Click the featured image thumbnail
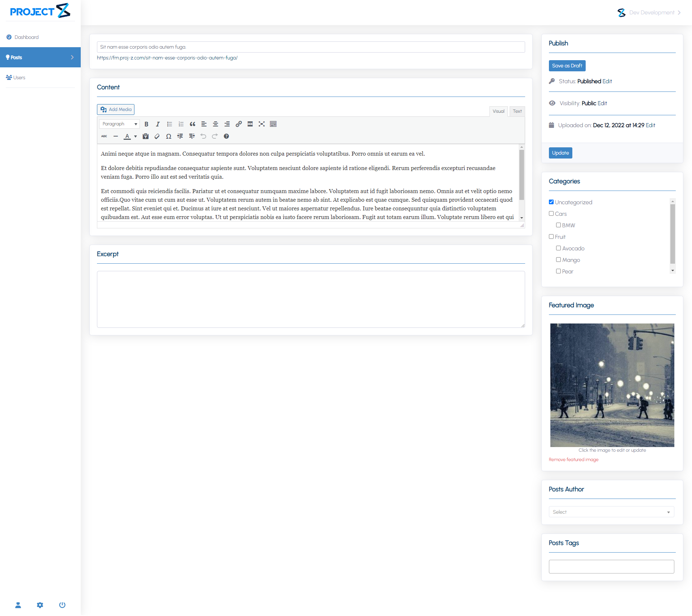The width and height of the screenshot is (692, 616). click(x=612, y=385)
